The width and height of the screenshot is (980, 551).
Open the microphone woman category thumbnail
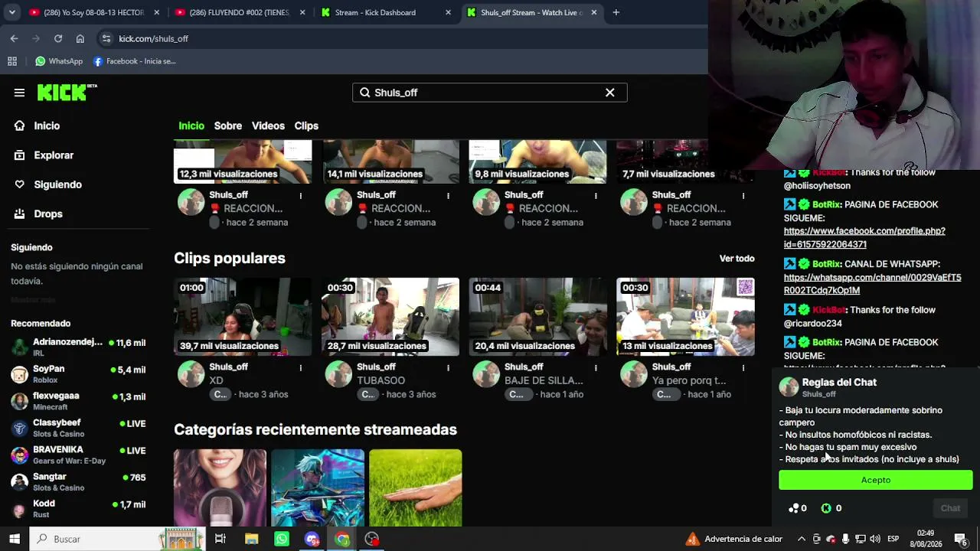tap(220, 487)
